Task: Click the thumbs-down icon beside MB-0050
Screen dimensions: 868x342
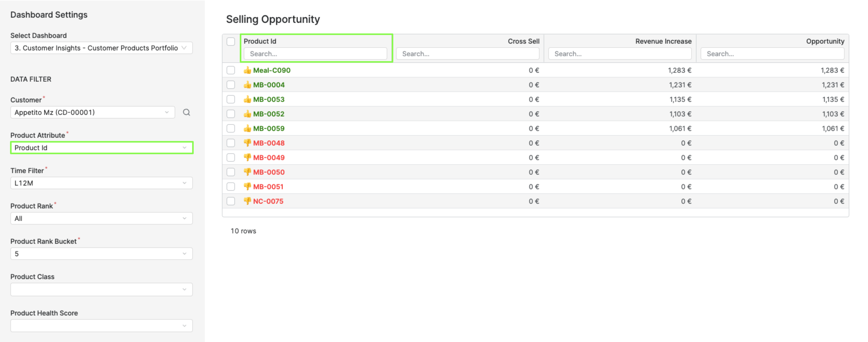Action: pyautogui.click(x=248, y=172)
